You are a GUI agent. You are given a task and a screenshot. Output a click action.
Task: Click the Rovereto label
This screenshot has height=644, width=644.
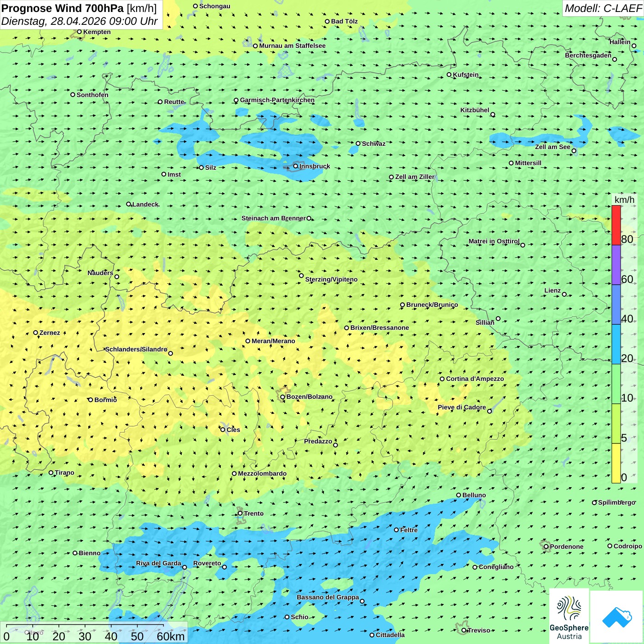click(x=207, y=563)
